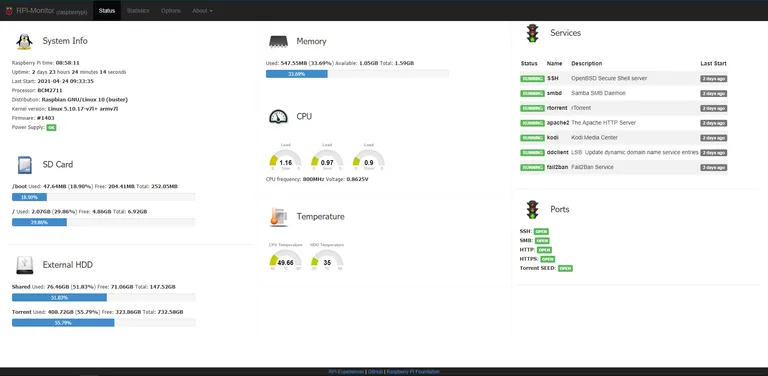
Task: Open the Options menu item
Action: tap(170, 11)
